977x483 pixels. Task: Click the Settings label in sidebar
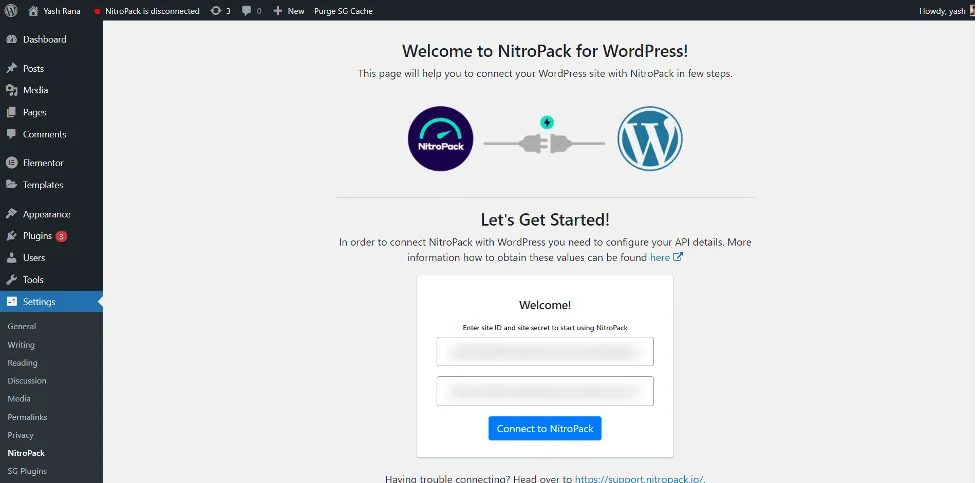click(39, 302)
